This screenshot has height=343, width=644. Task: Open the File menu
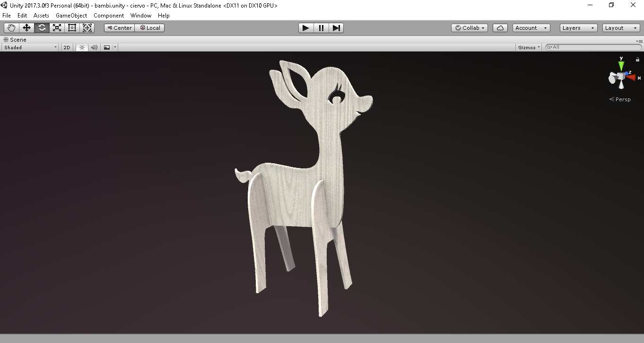(7, 16)
